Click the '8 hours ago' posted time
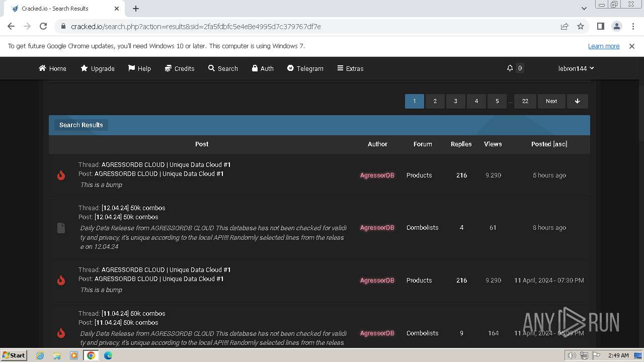Viewport: 644px width, 362px height. [549, 227]
